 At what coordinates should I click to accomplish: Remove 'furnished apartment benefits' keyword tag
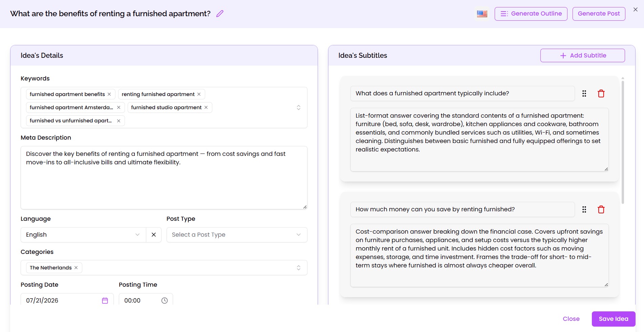109,94
